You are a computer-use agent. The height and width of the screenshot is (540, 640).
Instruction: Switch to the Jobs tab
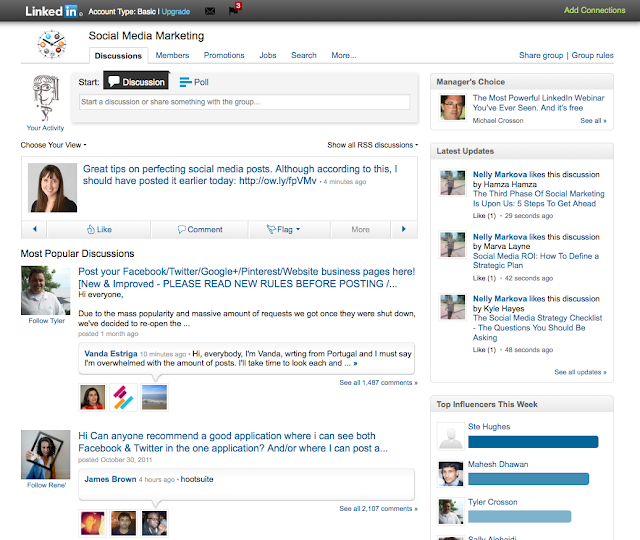[267, 56]
